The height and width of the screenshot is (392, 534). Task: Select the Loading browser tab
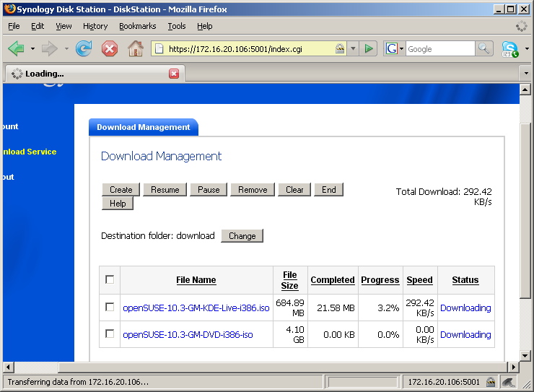coord(95,74)
